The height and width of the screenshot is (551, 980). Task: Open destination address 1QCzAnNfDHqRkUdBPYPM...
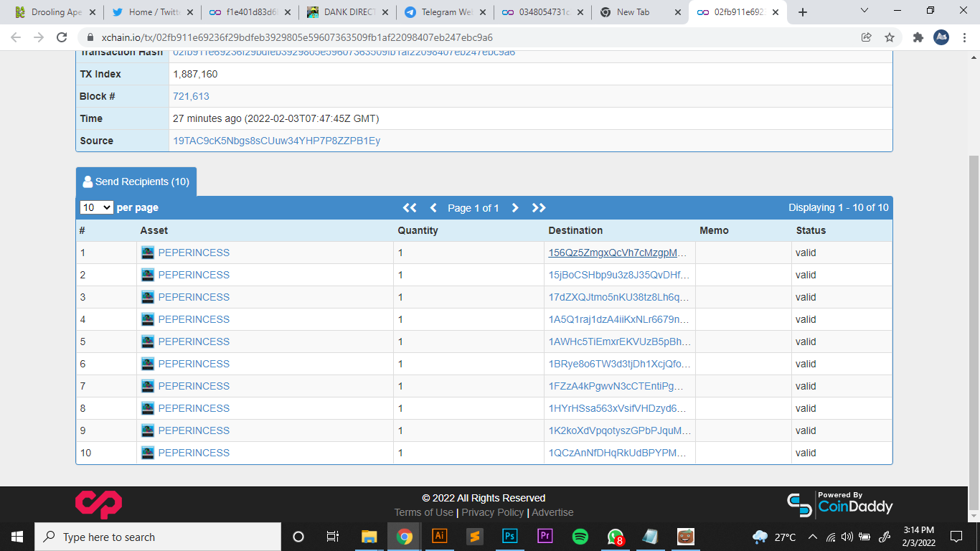pos(618,453)
